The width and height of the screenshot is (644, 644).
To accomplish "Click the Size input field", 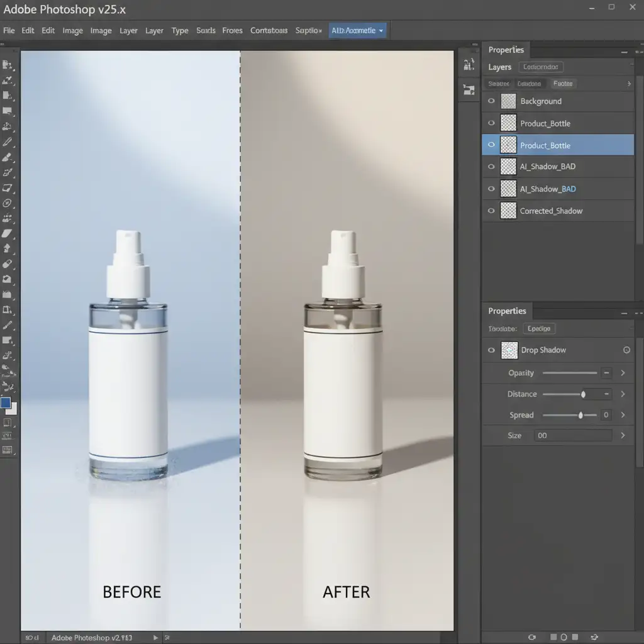I will (572, 435).
